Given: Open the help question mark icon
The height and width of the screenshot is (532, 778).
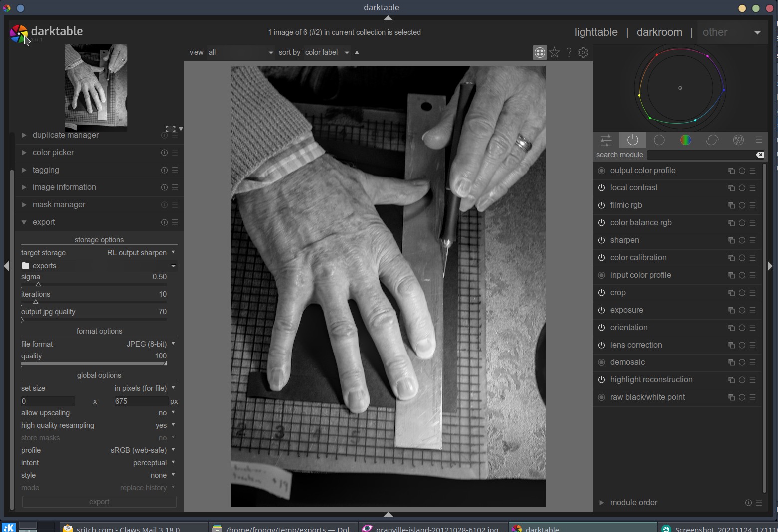Looking at the screenshot, I should [x=569, y=52].
